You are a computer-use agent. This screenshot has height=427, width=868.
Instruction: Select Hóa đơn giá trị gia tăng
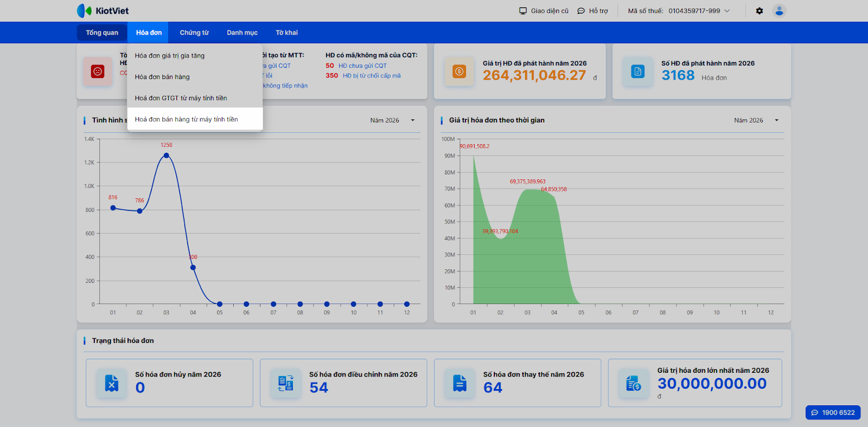[170, 56]
